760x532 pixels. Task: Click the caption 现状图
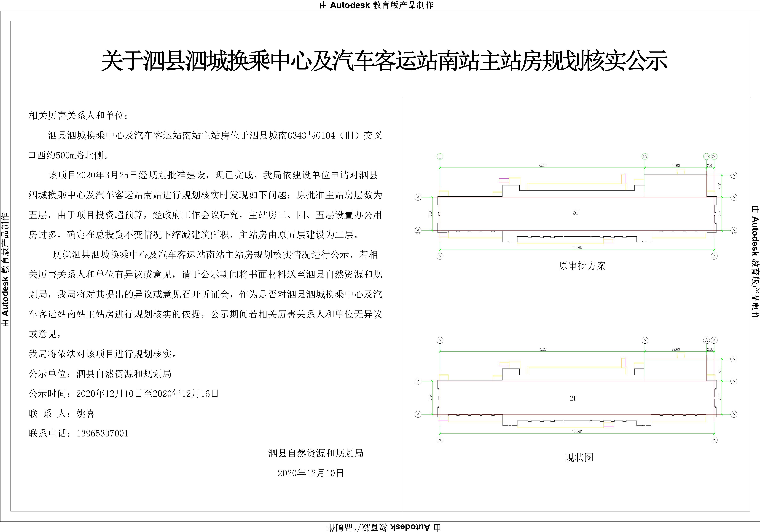579,458
